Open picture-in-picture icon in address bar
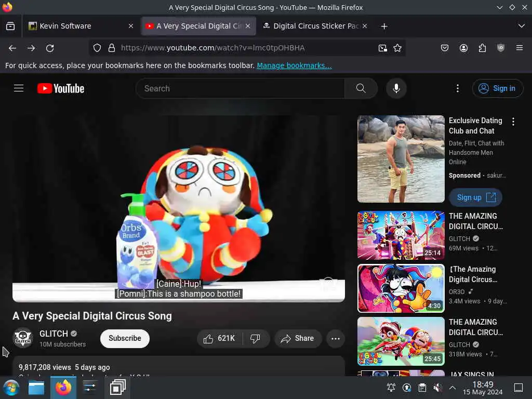 tap(383, 48)
